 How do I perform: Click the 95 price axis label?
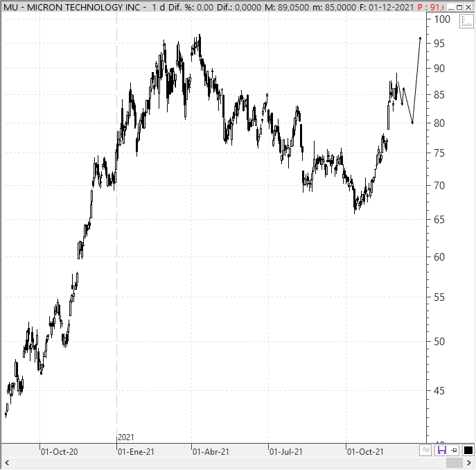(x=439, y=44)
